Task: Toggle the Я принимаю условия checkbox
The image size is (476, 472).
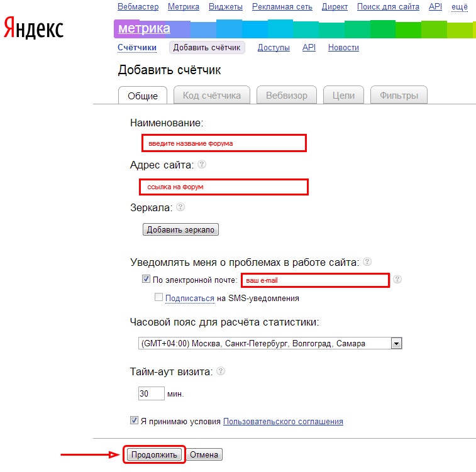Action: [134, 420]
